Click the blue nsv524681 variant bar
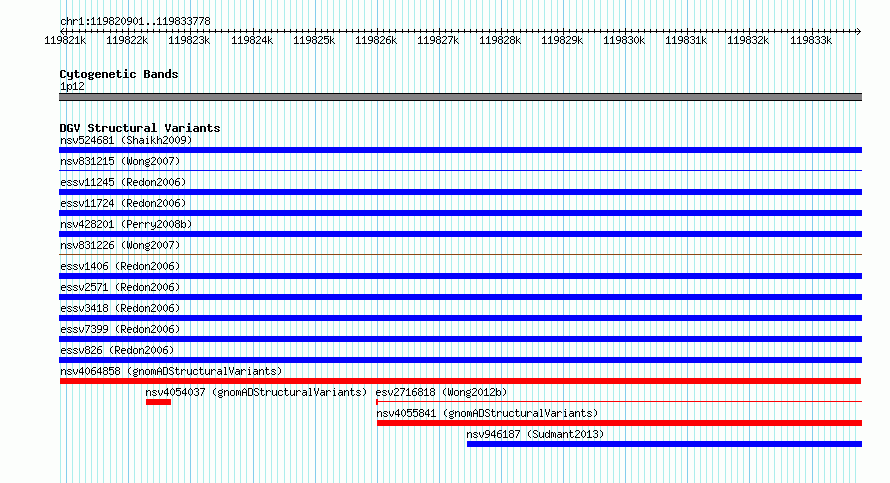890x483 pixels. 460,150
